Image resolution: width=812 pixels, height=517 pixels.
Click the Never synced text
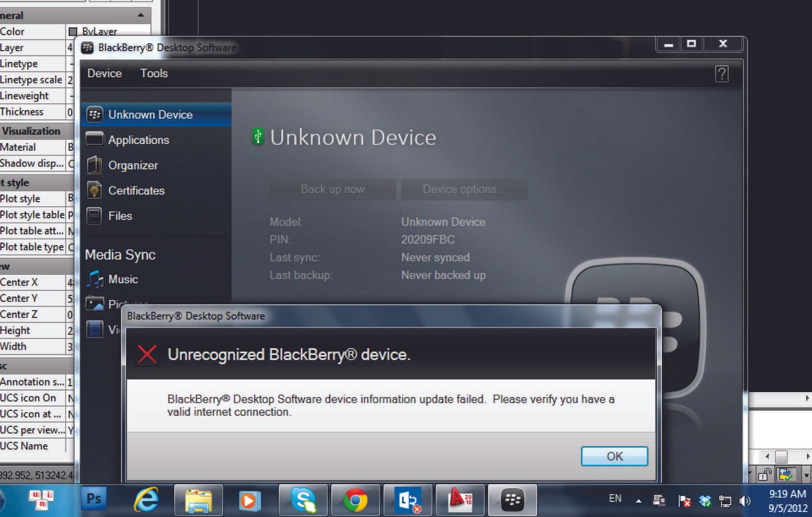(435, 257)
